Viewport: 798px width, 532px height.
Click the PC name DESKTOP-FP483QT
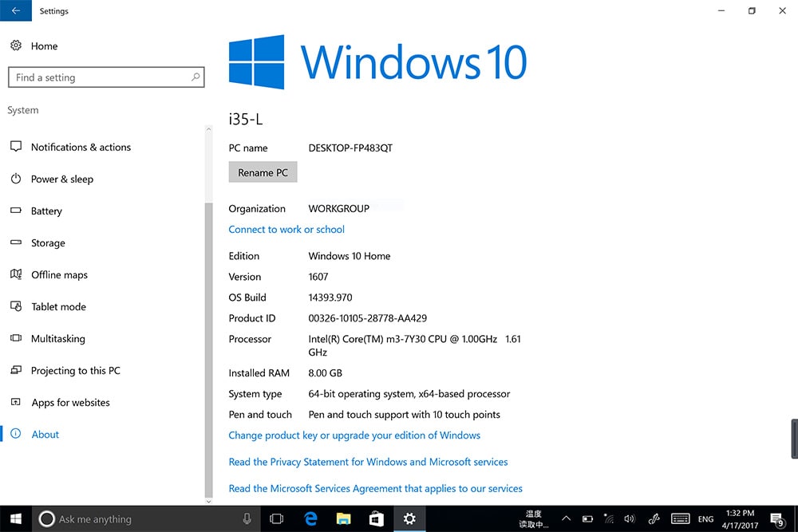click(350, 148)
